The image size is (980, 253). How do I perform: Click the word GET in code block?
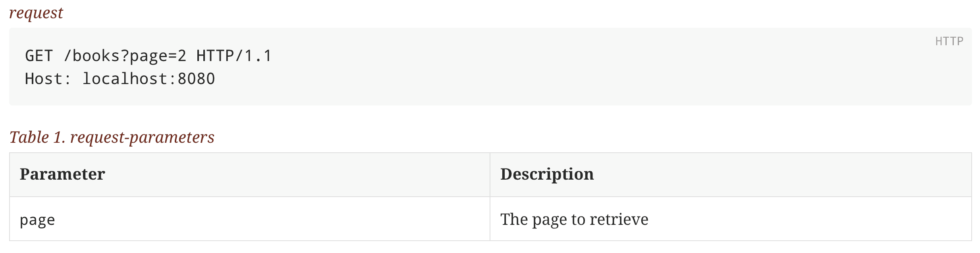(39, 56)
